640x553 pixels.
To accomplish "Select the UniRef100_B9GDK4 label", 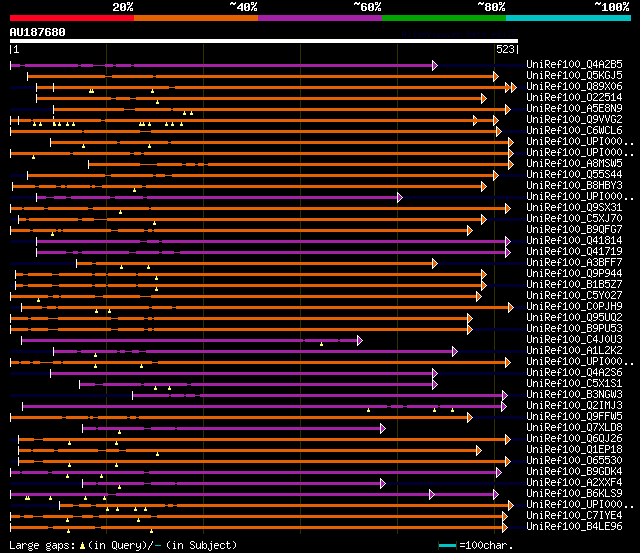I will (x=574, y=472).
